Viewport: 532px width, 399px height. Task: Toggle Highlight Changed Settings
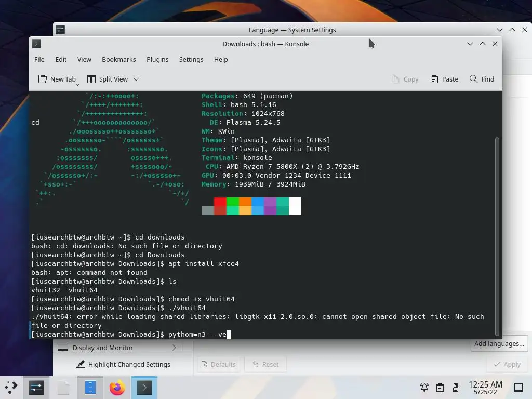coord(124,364)
